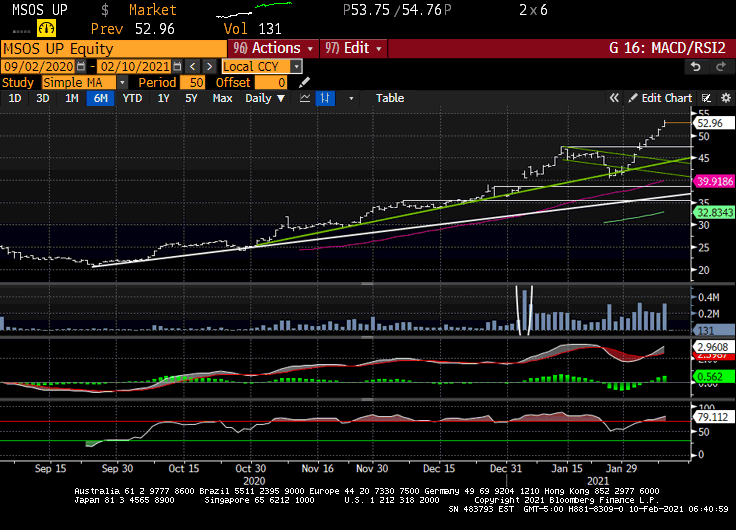The width and height of the screenshot is (736, 530).
Task: Select the 6M range tab
Action: (100, 98)
